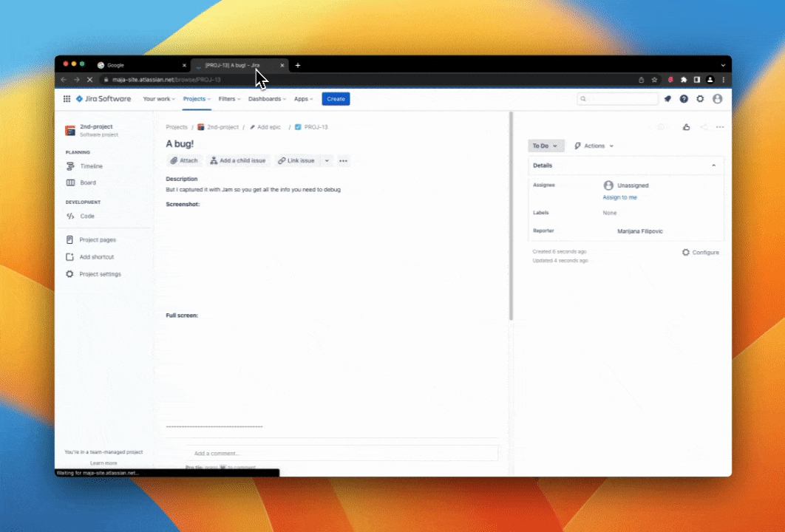
Task: Open the user profile avatar in Jira header
Action: [x=717, y=99]
